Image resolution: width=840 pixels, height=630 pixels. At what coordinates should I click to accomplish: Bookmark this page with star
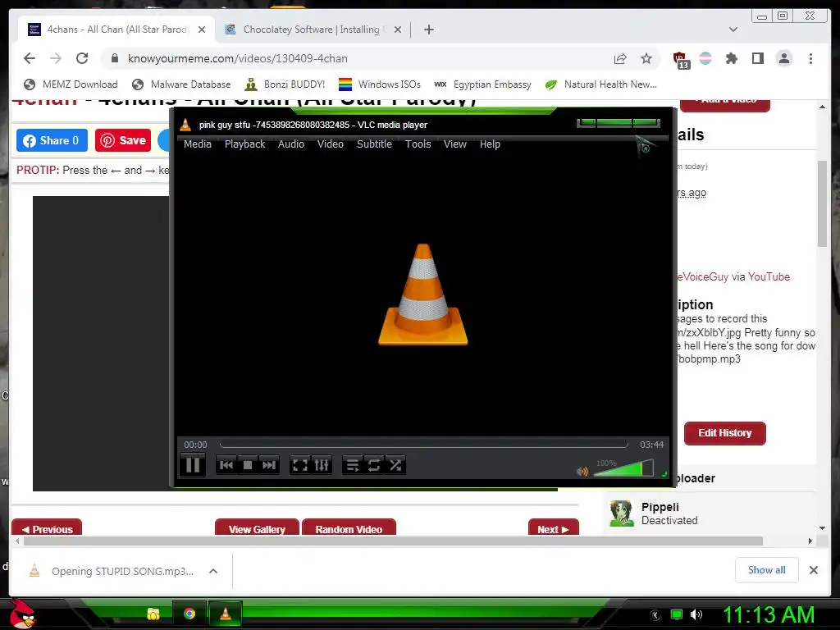(x=646, y=58)
